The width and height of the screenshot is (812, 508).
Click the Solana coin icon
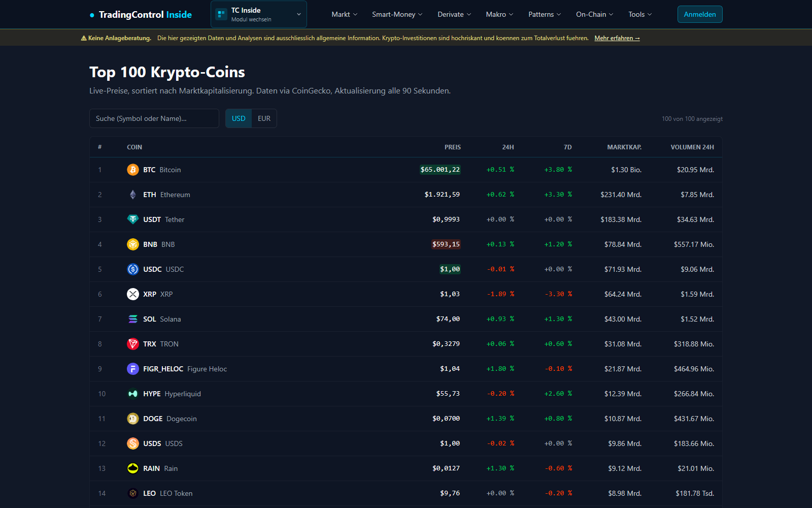point(133,319)
